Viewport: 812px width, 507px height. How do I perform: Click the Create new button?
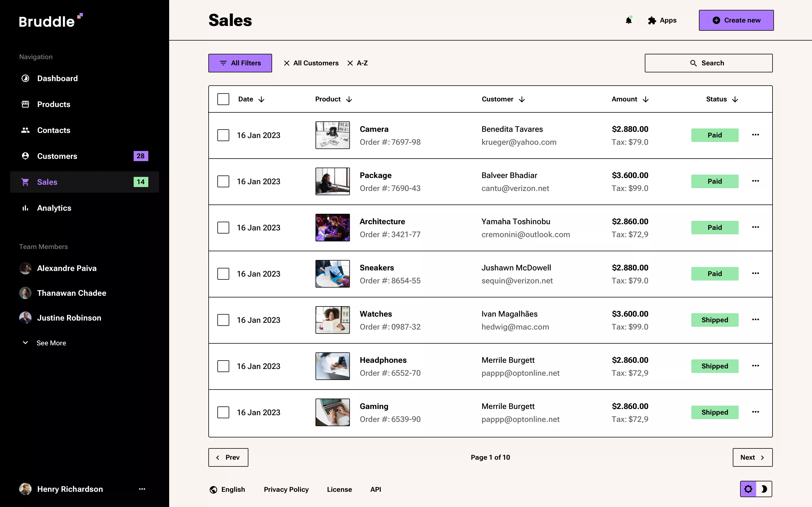pyautogui.click(x=736, y=20)
